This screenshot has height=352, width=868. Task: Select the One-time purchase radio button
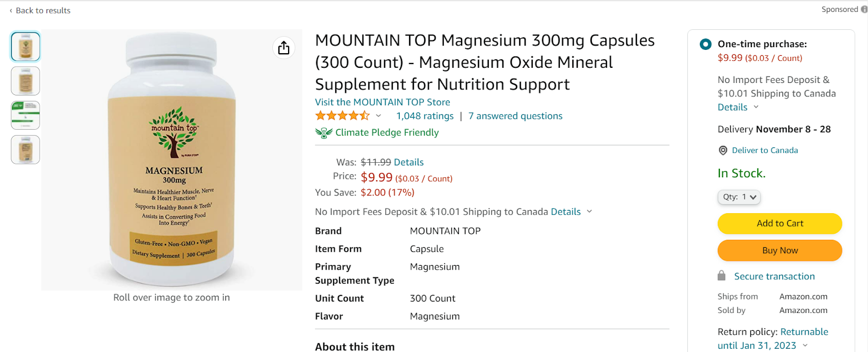coord(705,44)
